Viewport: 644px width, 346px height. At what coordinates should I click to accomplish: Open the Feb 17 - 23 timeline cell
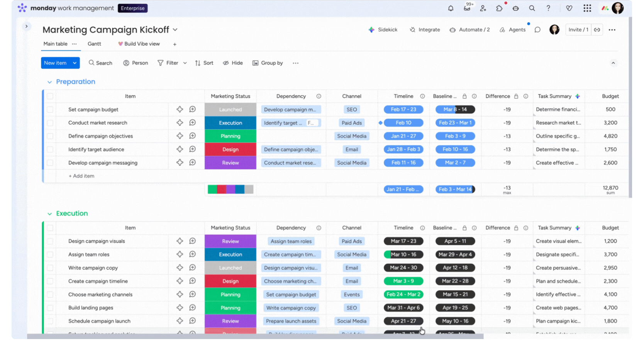pos(403,110)
